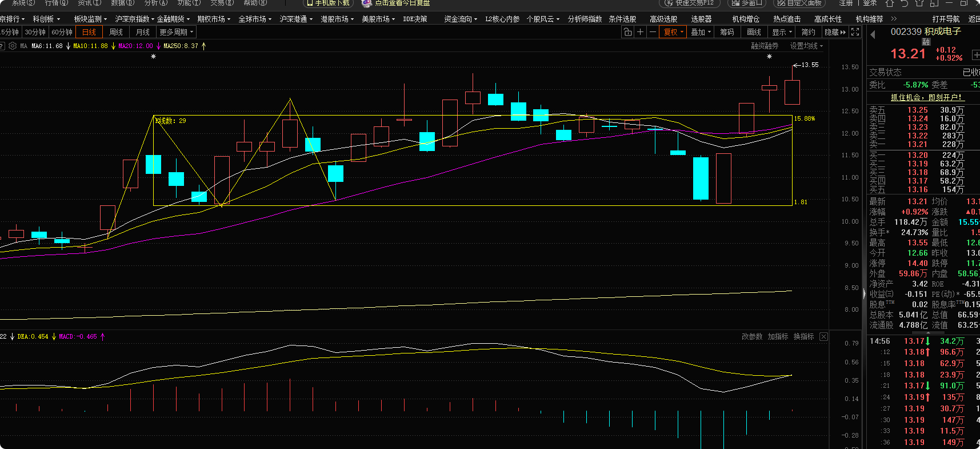980x449 pixels.
Task: Expand the 港股市场 menu
Action: (337, 19)
